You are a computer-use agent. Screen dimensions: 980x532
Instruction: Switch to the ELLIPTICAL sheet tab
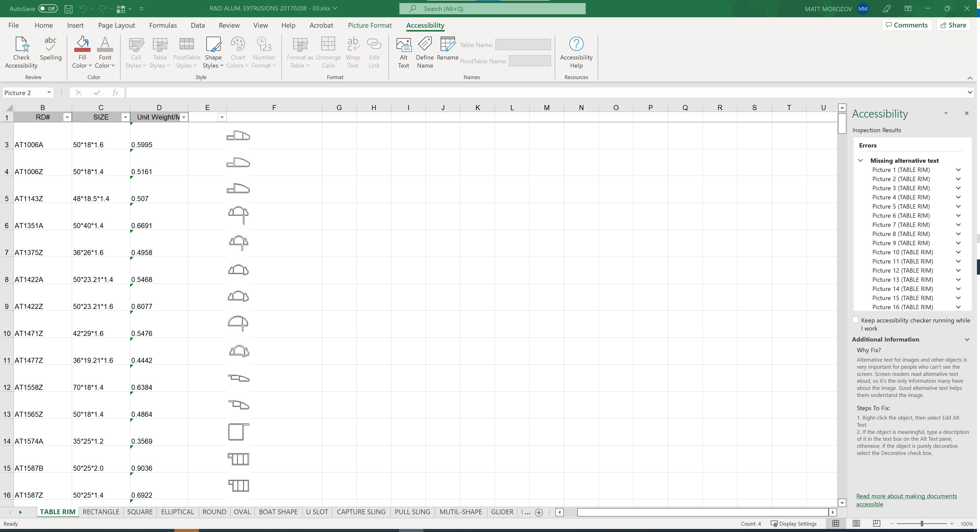[177, 512]
